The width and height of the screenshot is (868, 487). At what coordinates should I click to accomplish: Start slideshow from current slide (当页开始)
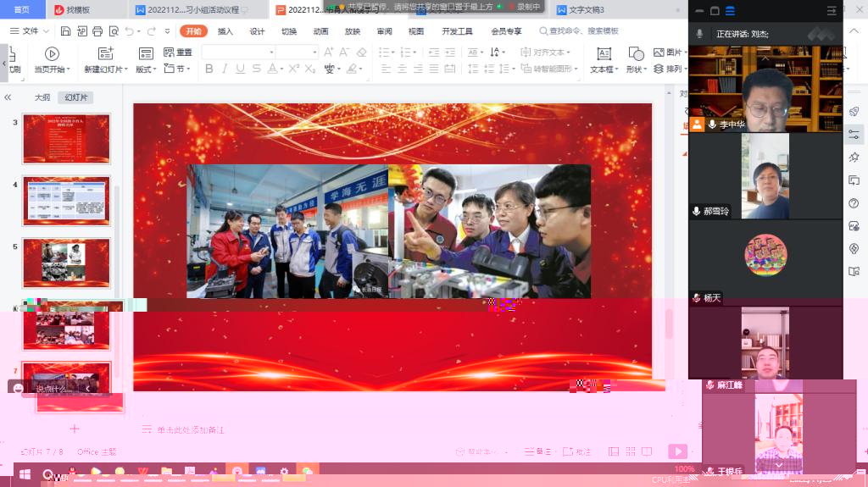pyautogui.click(x=52, y=60)
